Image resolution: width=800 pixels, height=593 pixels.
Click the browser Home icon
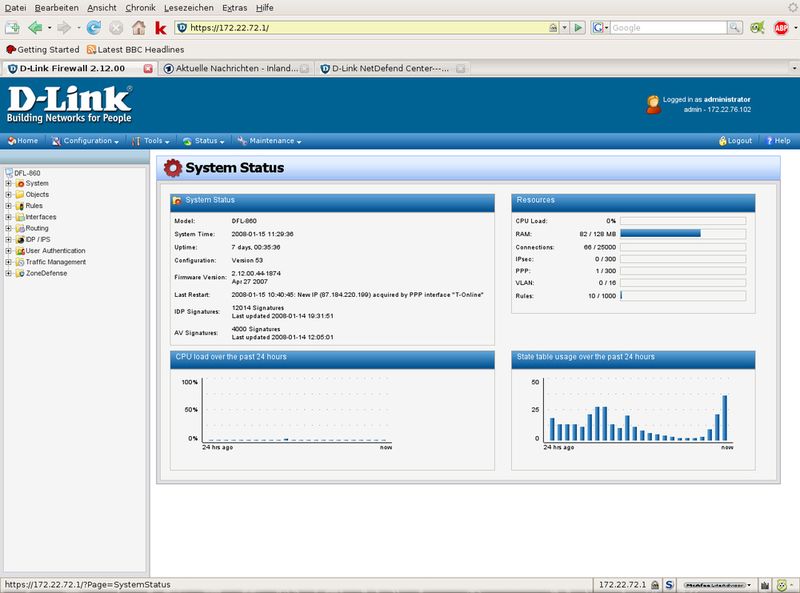[x=138, y=28]
